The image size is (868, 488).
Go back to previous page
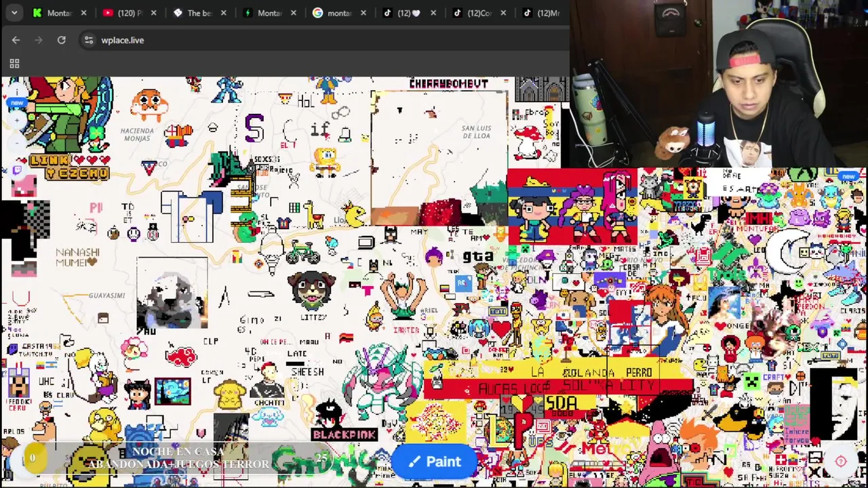tap(16, 40)
